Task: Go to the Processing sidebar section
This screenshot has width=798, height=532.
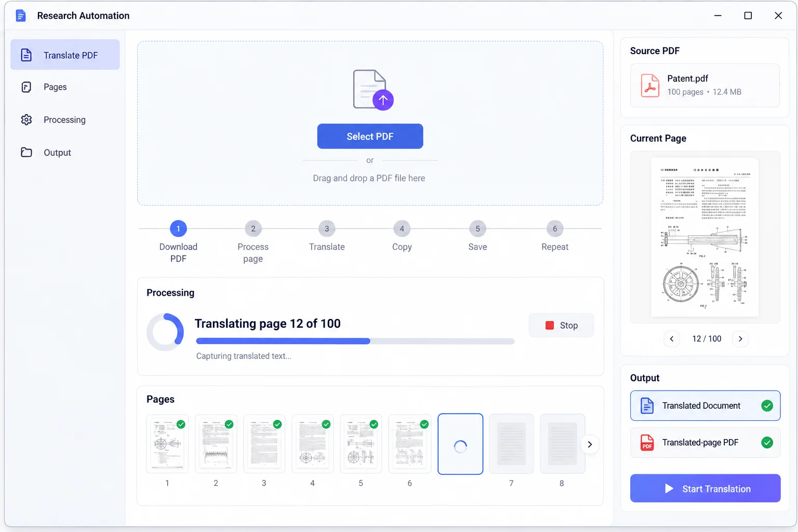Action: click(65, 119)
